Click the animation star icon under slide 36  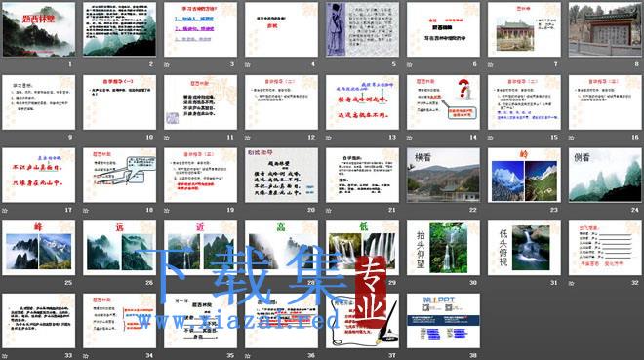(248, 356)
